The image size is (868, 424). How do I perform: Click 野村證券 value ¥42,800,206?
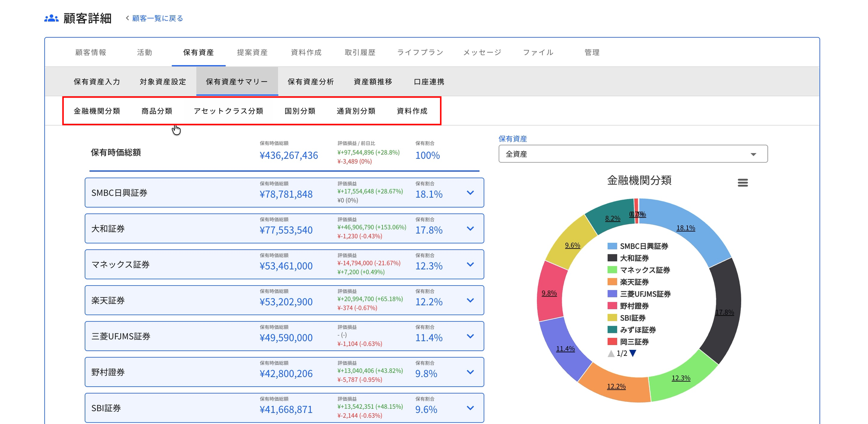pos(286,374)
